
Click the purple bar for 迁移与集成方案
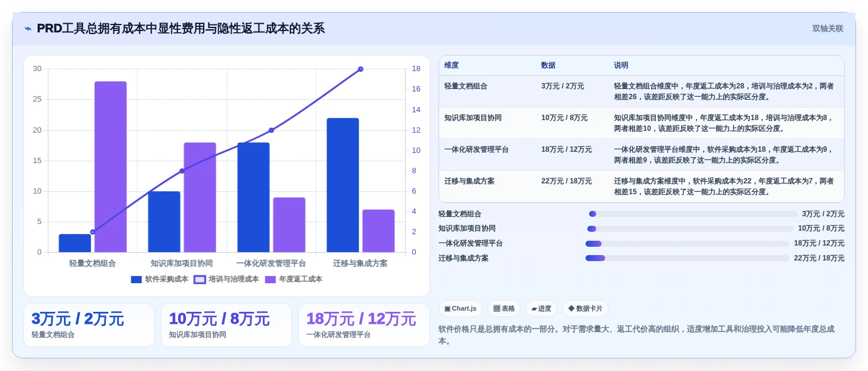[x=379, y=231]
